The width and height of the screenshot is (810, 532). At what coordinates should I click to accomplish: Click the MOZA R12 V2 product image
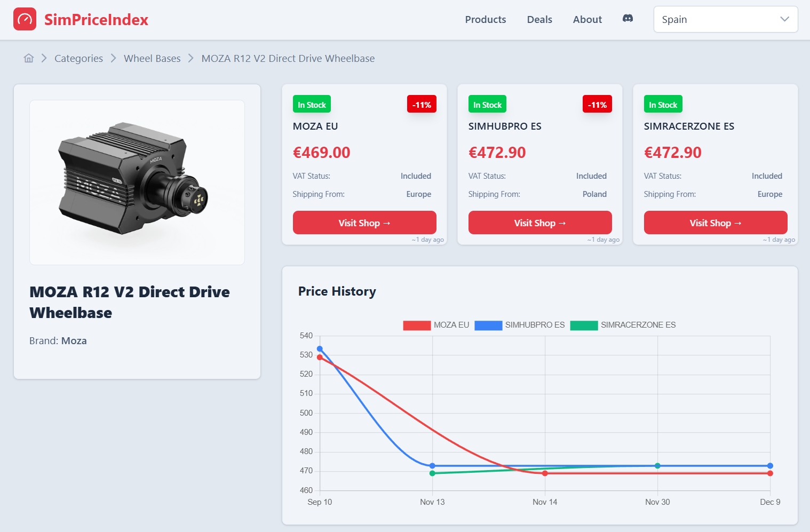coord(137,182)
